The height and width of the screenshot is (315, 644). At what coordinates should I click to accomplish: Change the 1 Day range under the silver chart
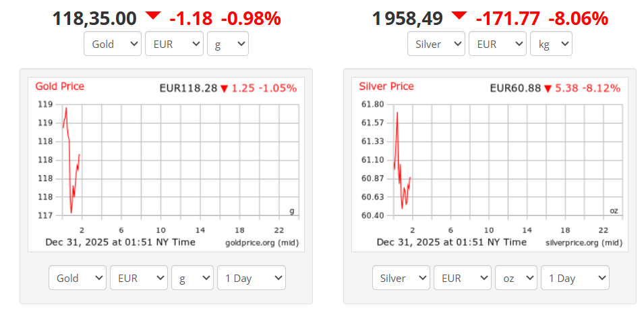coord(575,278)
